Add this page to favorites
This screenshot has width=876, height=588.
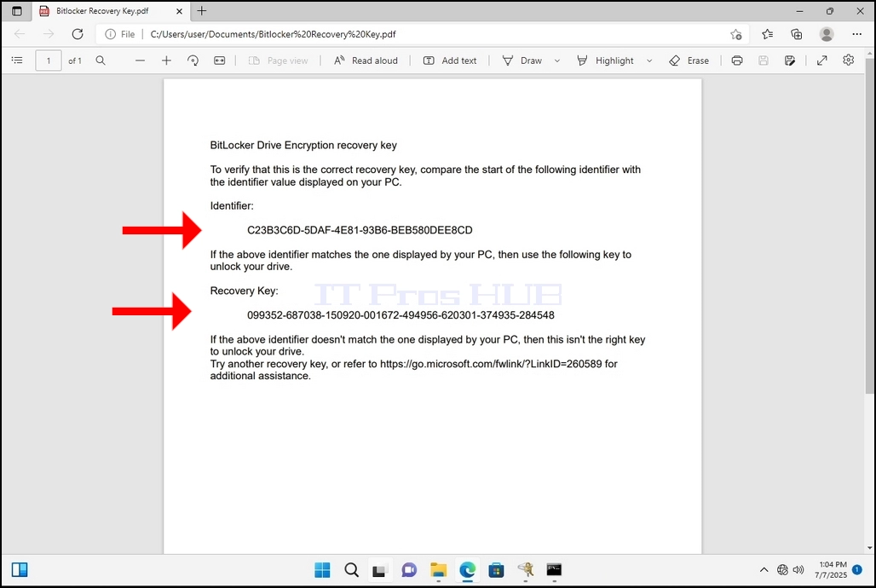point(735,34)
